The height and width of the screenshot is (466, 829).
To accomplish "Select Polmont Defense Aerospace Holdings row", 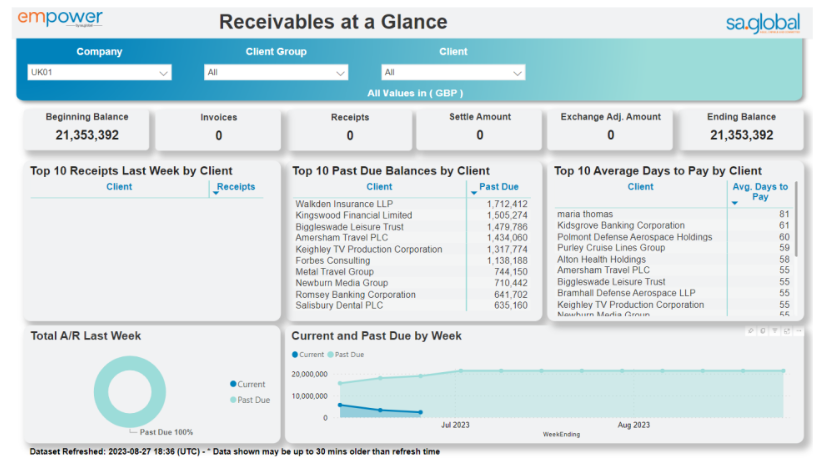I will point(673,236).
